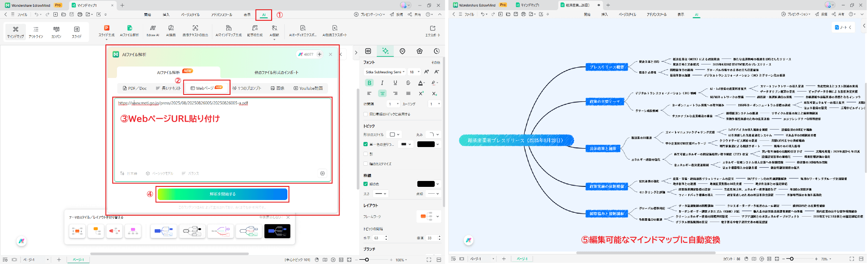Uncheck the 単一色の塗りつぶし checkbox
The width and height of the screenshot is (868, 264).
[x=366, y=144]
